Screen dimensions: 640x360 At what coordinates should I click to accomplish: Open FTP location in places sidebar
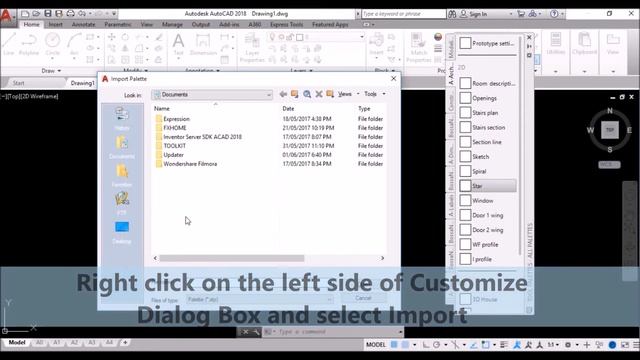(122, 204)
